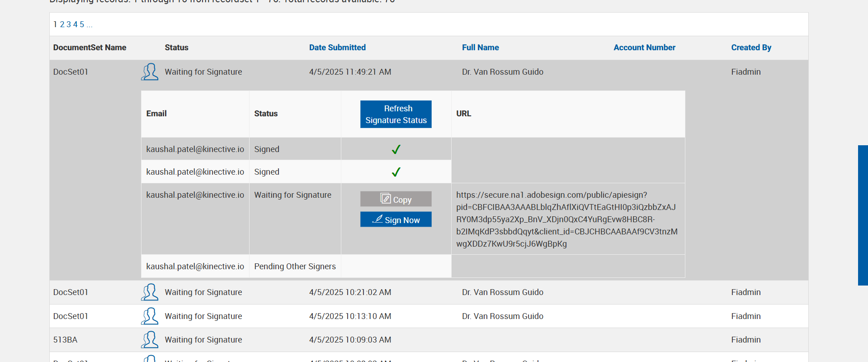Image resolution: width=868 pixels, height=362 pixels.
Task: Click signer icon for DocSet01 11:49:21 AM row
Action: (x=150, y=72)
